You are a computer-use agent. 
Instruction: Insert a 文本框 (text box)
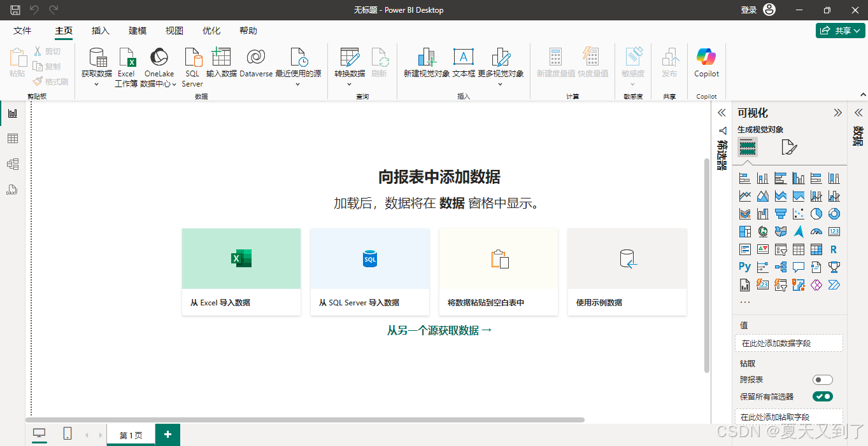click(x=464, y=57)
